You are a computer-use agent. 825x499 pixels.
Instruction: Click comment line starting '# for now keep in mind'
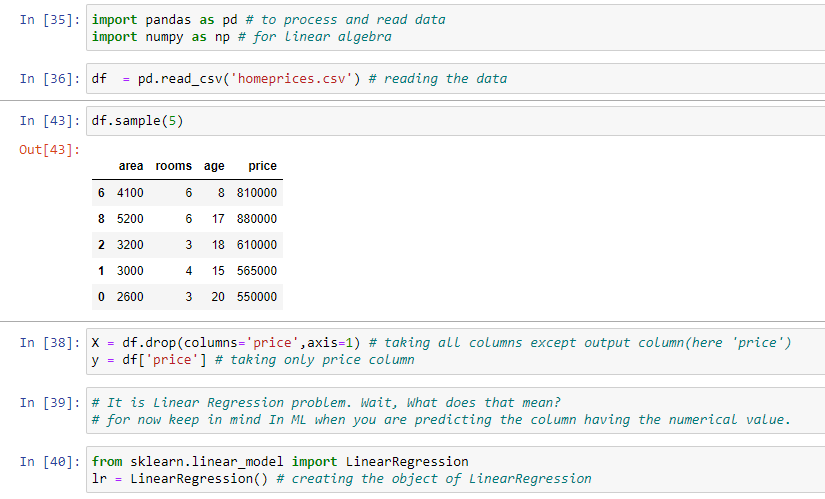pos(441,420)
